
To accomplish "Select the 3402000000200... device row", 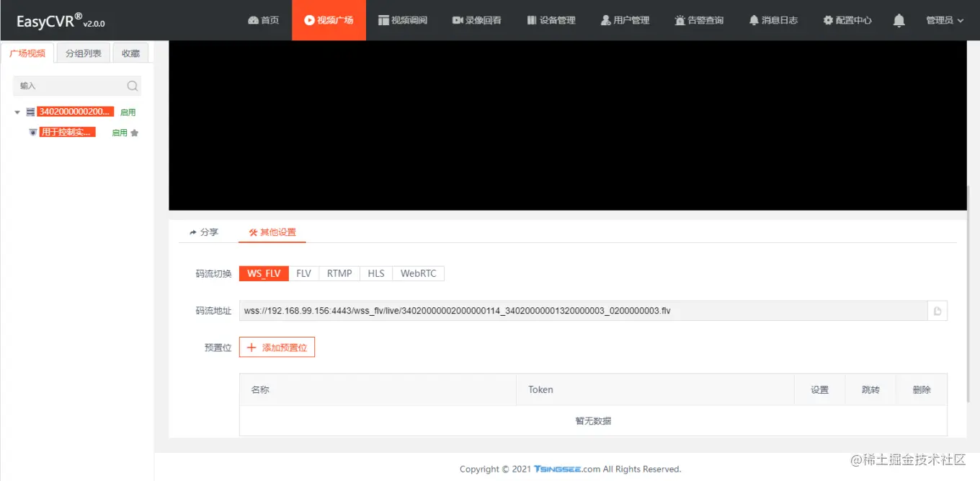I will pos(76,112).
